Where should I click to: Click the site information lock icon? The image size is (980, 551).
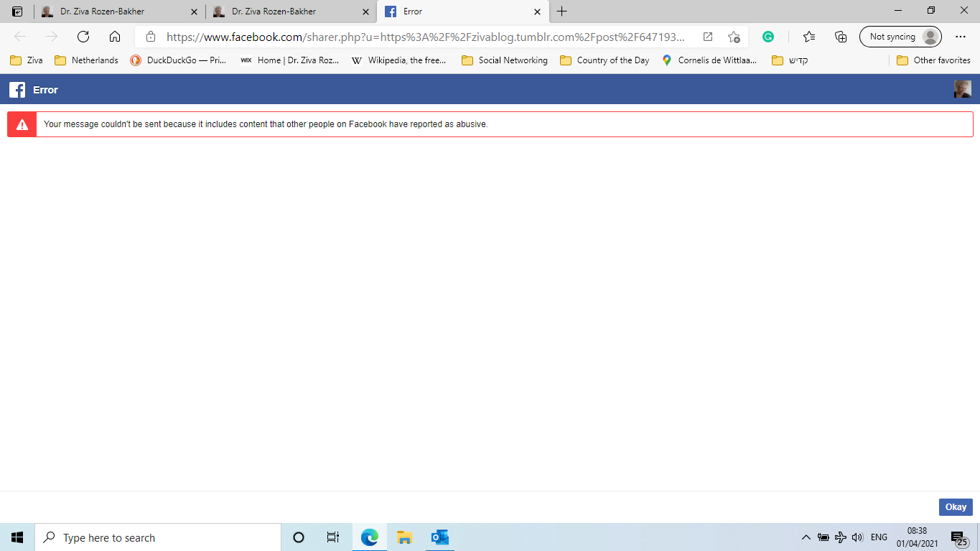point(151,36)
